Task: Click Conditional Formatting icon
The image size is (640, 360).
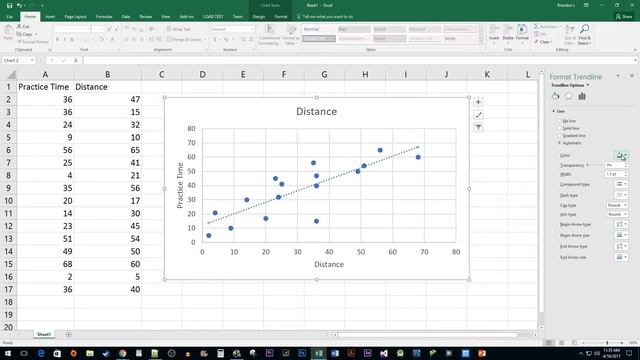Action: pyautogui.click(x=269, y=34)
